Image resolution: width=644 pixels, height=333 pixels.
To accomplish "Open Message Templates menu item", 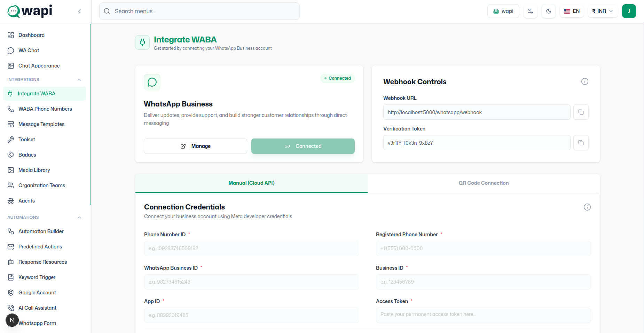I will (45, 124).
